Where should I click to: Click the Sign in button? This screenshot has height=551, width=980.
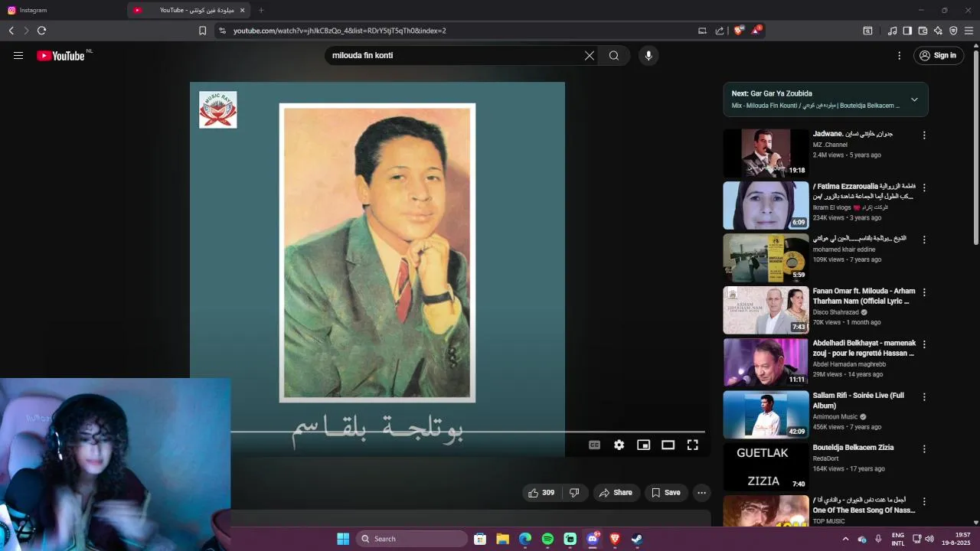tap(938, 55)
